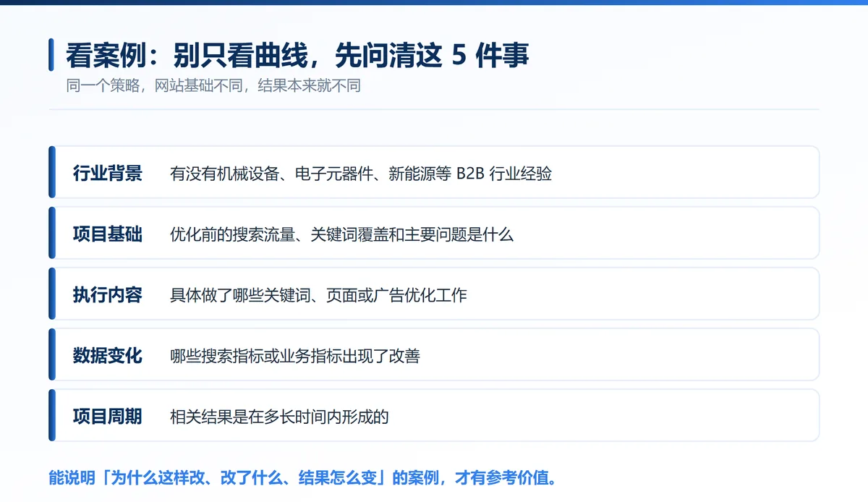Click the text '优化前的搜索流量、关键词覆盖和主要问题是什么'
868x502 pixels.
point(341,234)
